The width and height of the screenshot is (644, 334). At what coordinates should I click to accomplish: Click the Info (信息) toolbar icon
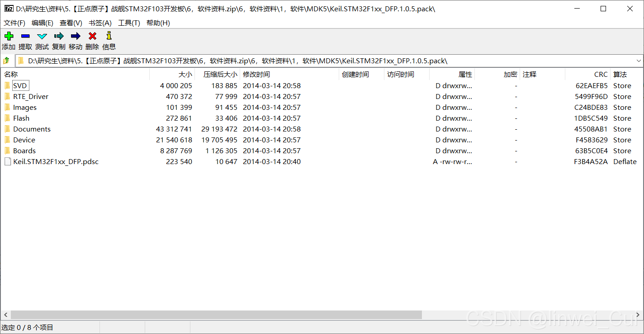click(x=109, y=36)
